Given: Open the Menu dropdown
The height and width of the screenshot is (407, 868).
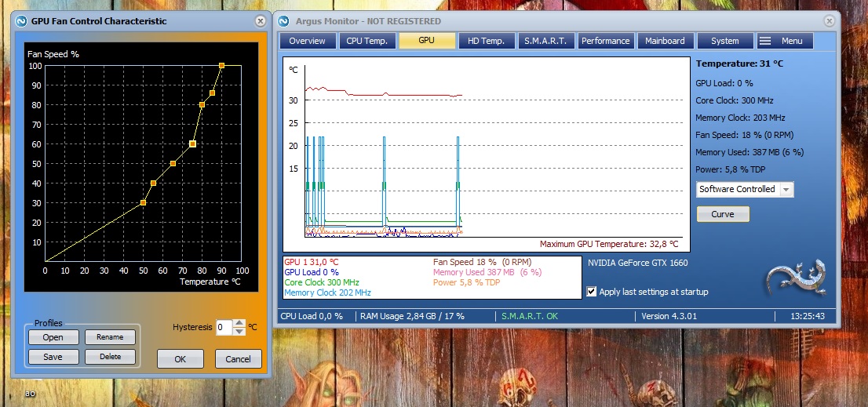Looking at the screenshot, I should pos(785,41).
